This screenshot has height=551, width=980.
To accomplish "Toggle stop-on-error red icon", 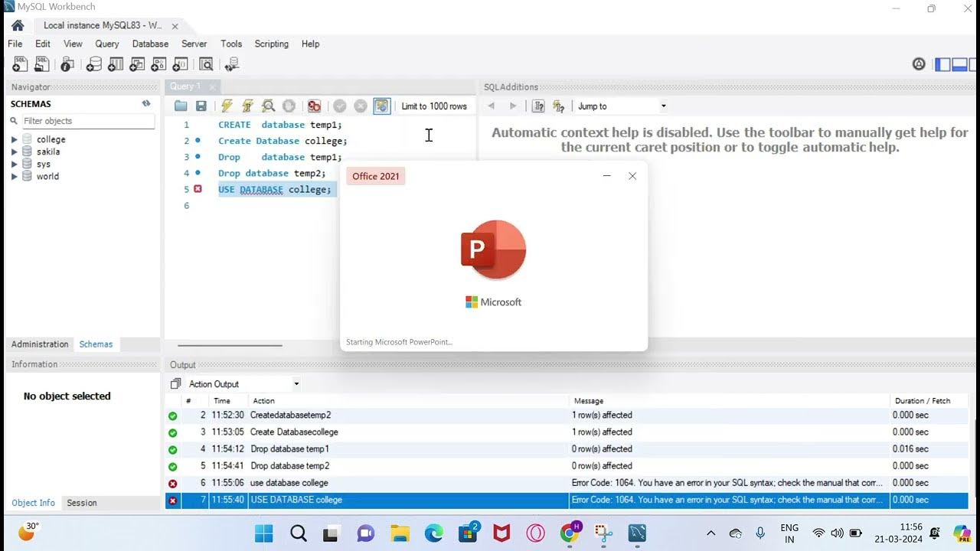I will click(x=314, y=106).
